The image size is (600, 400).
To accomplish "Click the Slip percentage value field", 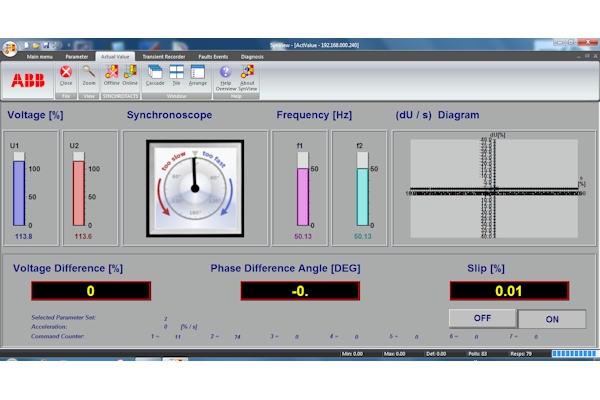I will [x=508, y=291].
